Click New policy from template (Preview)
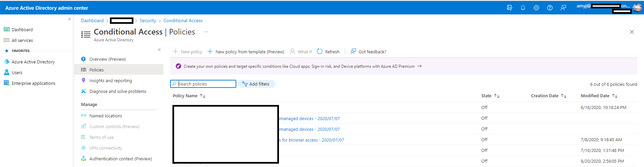 coord(246,52)
